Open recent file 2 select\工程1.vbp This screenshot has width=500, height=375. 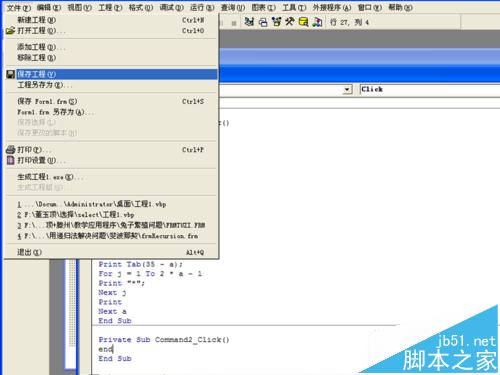tap(111, 215)
